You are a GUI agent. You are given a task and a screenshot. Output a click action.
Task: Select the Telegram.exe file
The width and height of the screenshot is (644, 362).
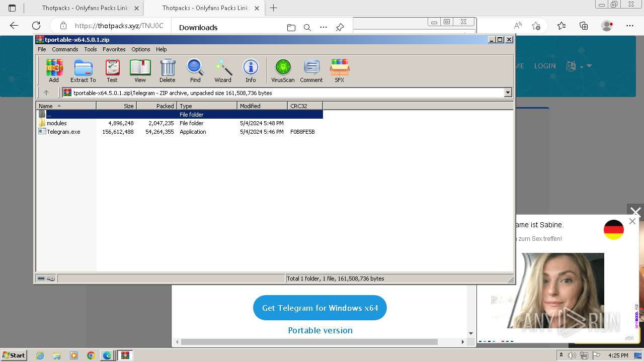[x=63, y=132]
